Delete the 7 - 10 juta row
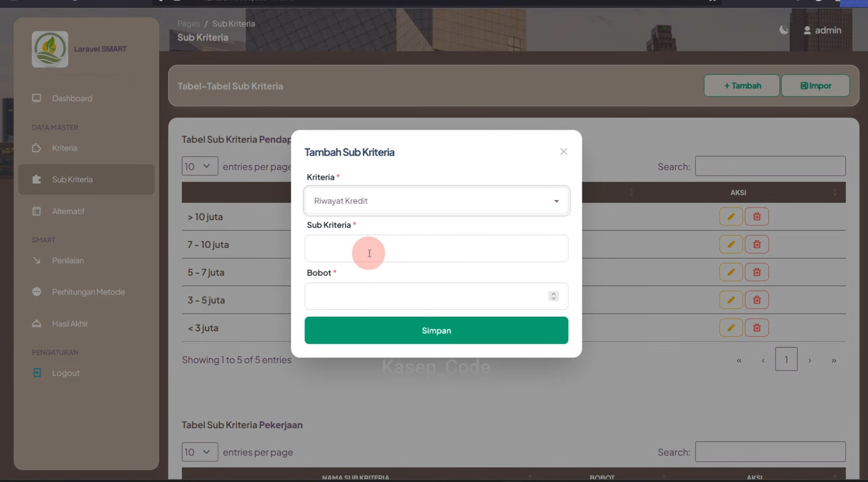Image resolution: width=868 pixels, height=482 pixels. point(757,245)
